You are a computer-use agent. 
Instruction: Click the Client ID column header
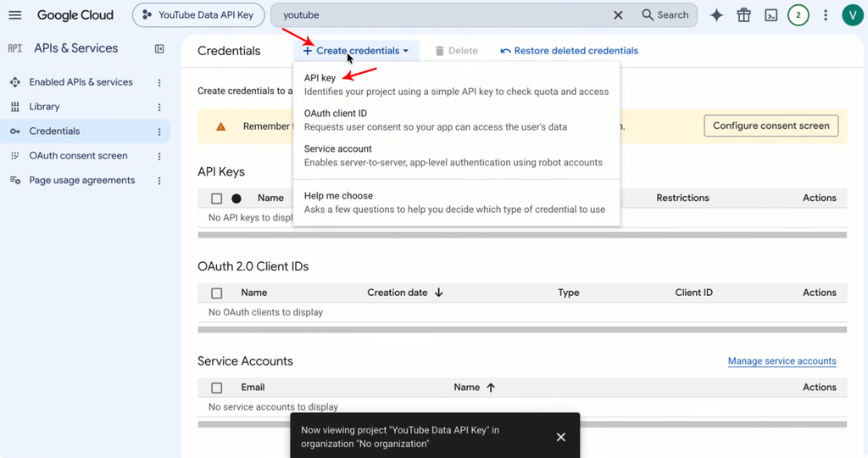point(693,293)
